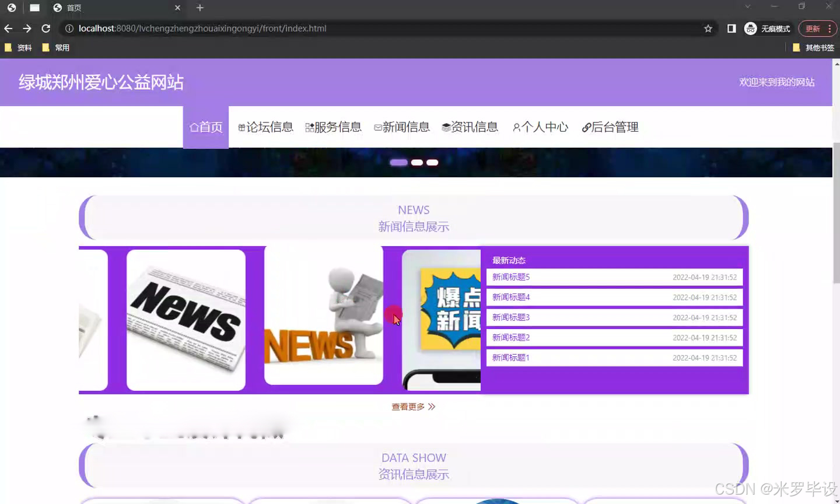Toggle reader sidebar icon next to star
The height and width of the screenshot is (504, 840).
coord(731,28)
